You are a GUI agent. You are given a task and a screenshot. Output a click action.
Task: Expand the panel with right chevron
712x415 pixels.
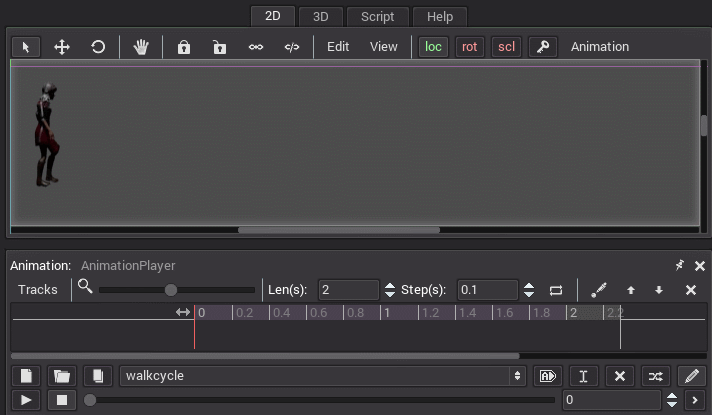(x=695, y=400)
